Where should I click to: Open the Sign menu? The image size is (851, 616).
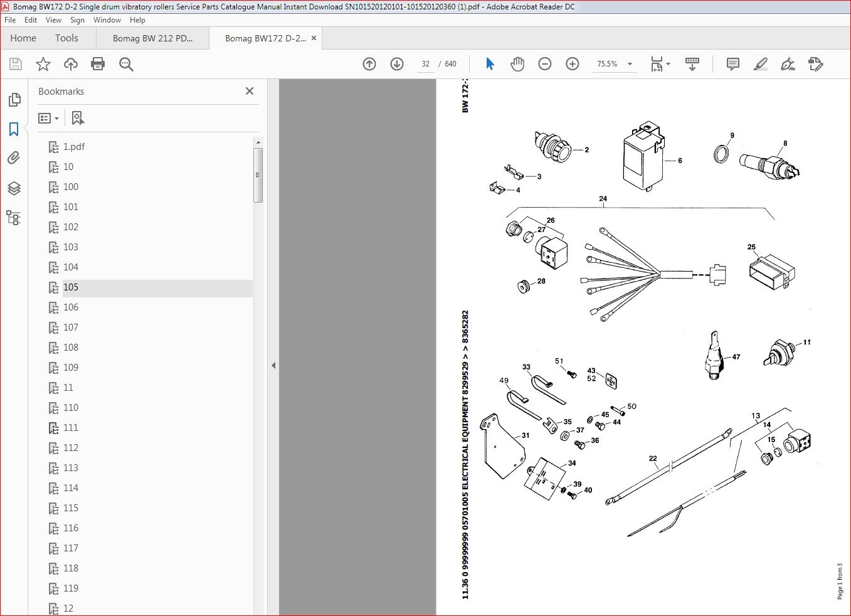pyautogui.click(x=77, y=20)
